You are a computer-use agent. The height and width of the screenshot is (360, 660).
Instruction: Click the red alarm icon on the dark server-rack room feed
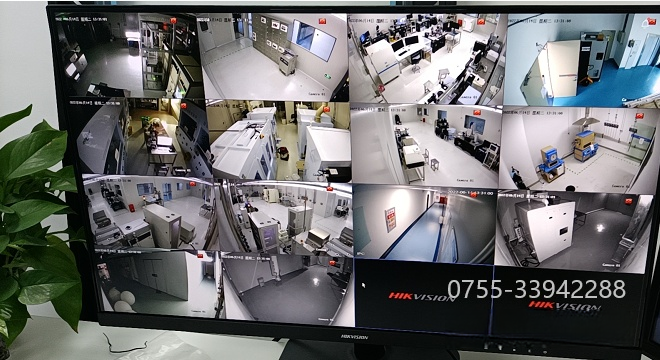coord(173,20)
